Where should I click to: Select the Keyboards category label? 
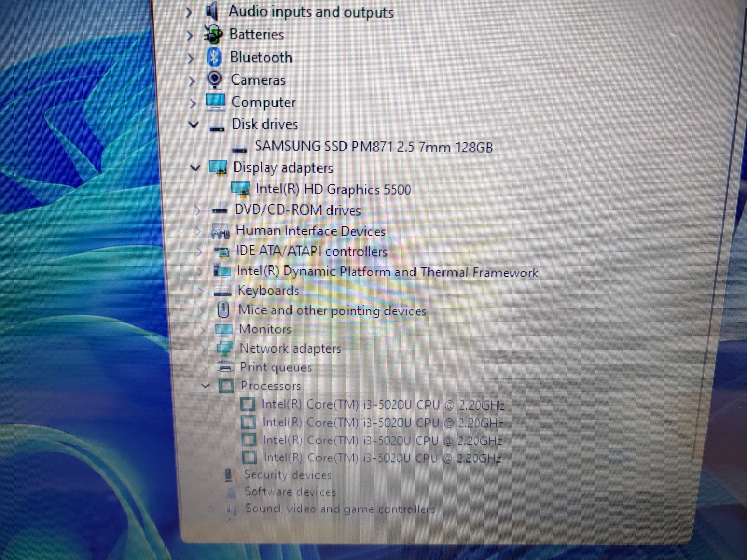(268, 290)
